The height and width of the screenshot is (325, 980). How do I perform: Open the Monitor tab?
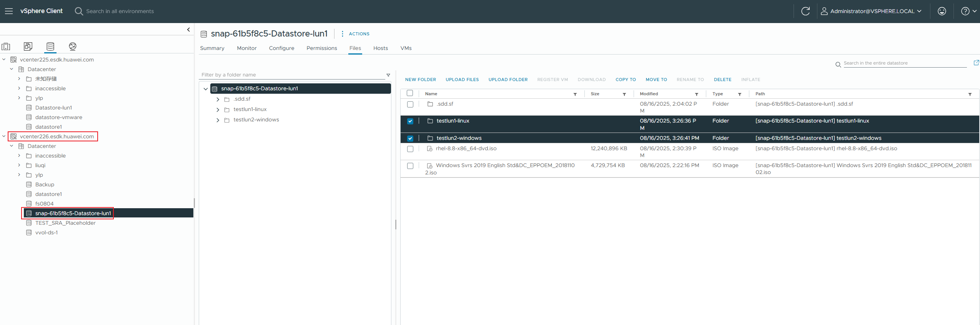[247, 48]
